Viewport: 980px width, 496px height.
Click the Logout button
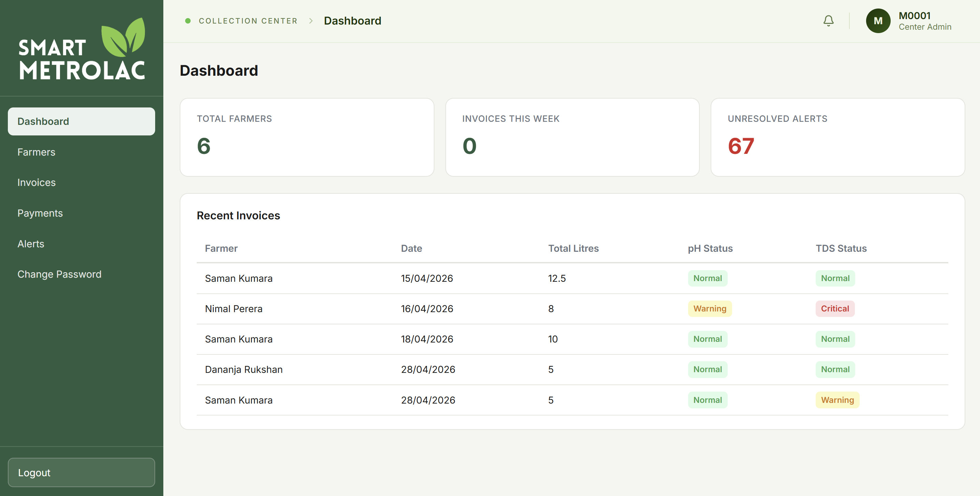(x=81, y=472)
